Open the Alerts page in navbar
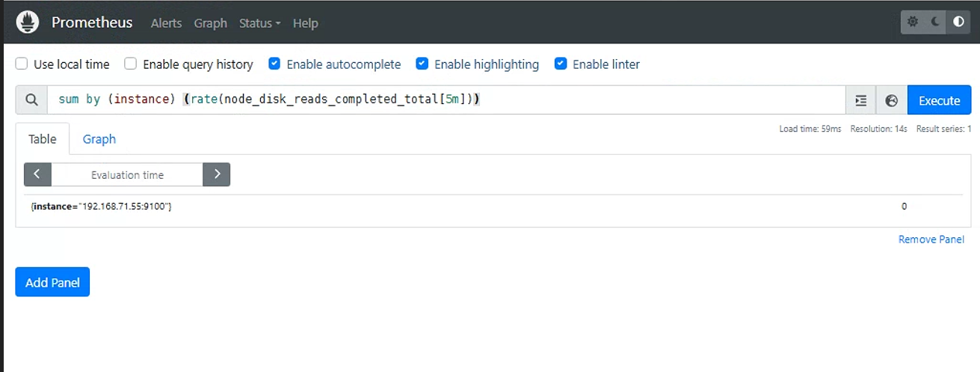 166,23
